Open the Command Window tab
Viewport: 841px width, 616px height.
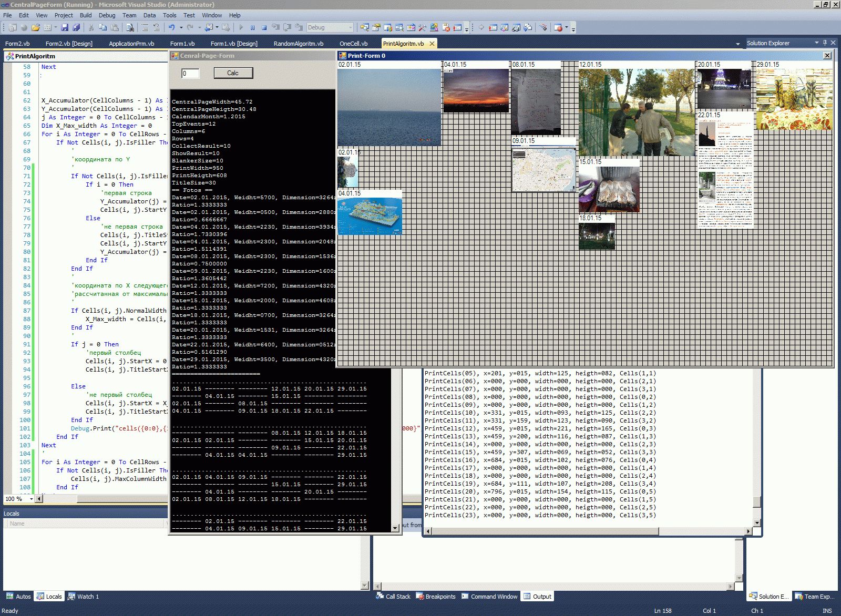pos(489,597)
